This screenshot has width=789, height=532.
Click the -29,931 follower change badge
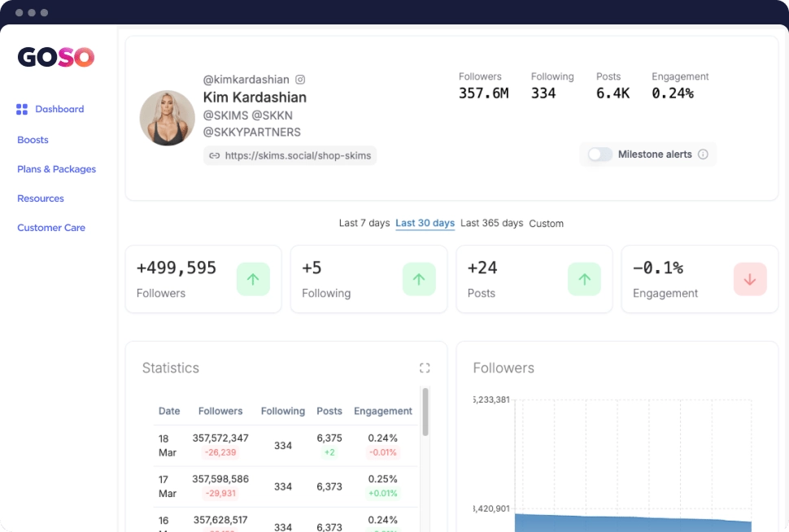(x=220, y=493)
